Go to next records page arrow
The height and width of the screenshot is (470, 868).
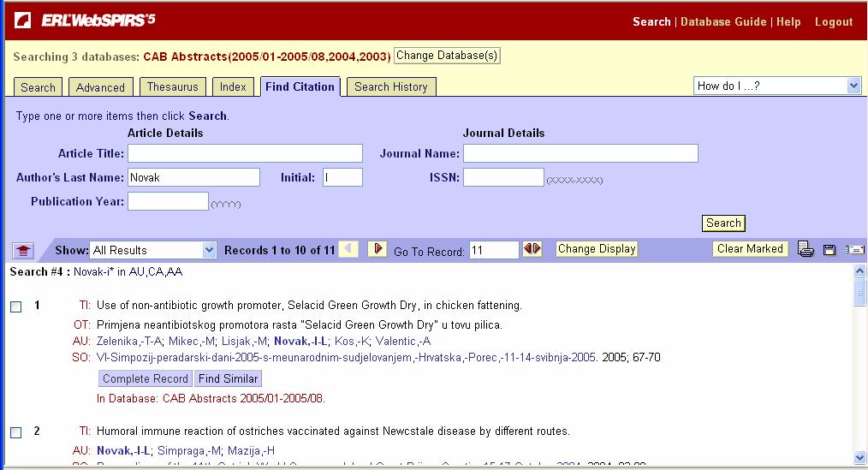coord(378,249)
